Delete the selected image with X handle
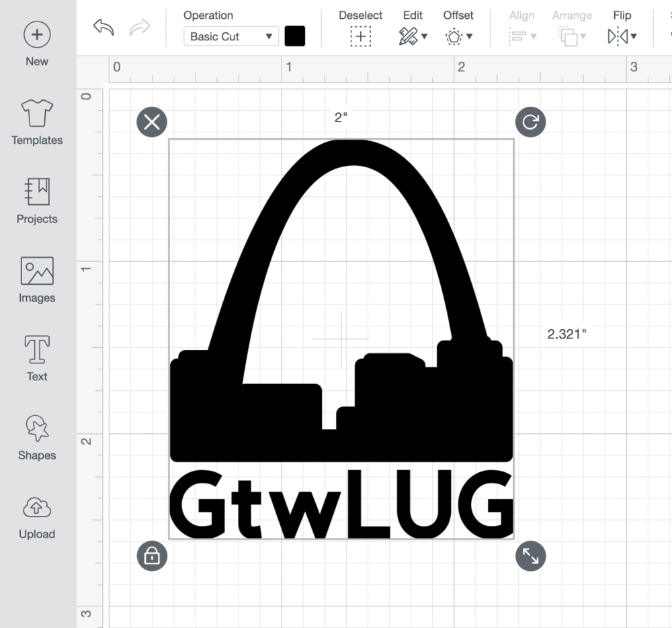The image size is (672, 628). click(x=152, y=122)
